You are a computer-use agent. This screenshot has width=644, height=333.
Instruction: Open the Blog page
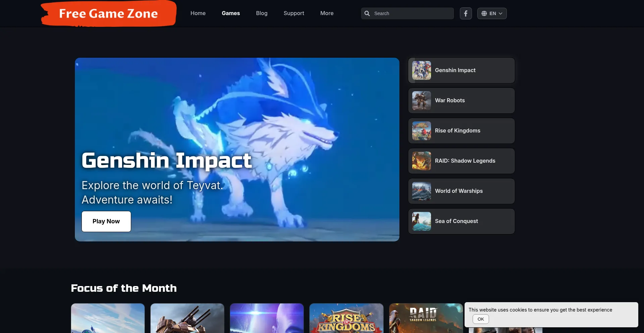[x=262, y=13]
